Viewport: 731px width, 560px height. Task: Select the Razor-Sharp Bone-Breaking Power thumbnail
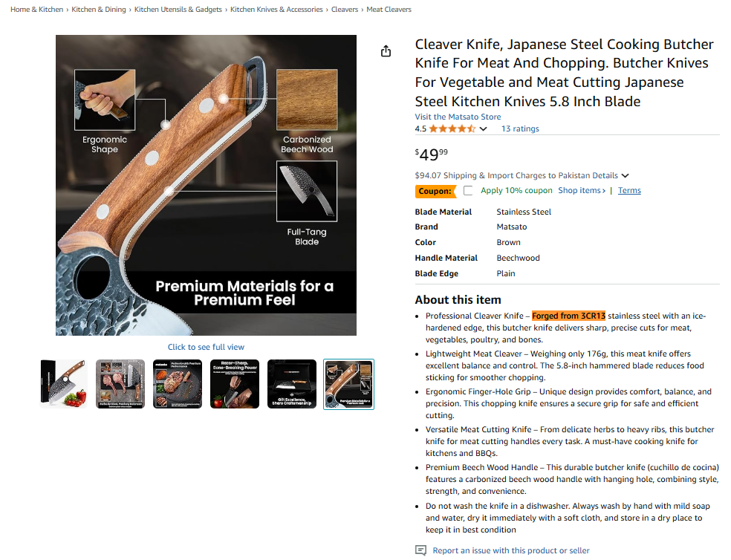(x=235, y=384)
